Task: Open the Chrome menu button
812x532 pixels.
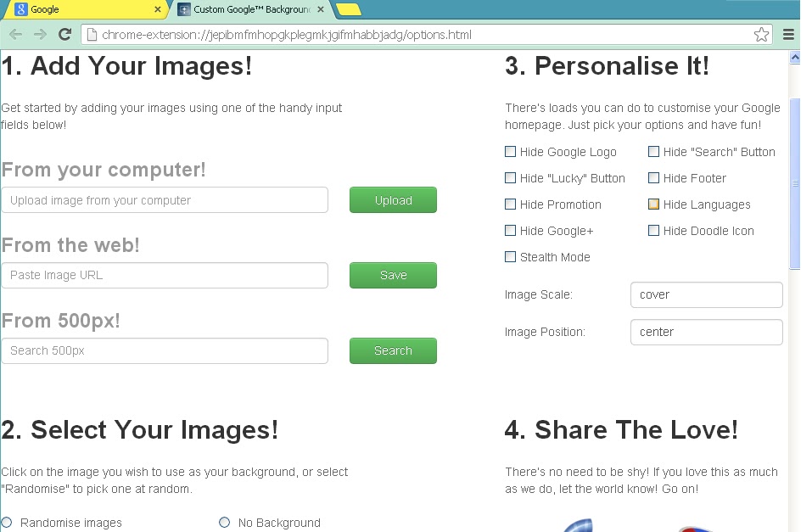Action: click(x=788, y=36)
